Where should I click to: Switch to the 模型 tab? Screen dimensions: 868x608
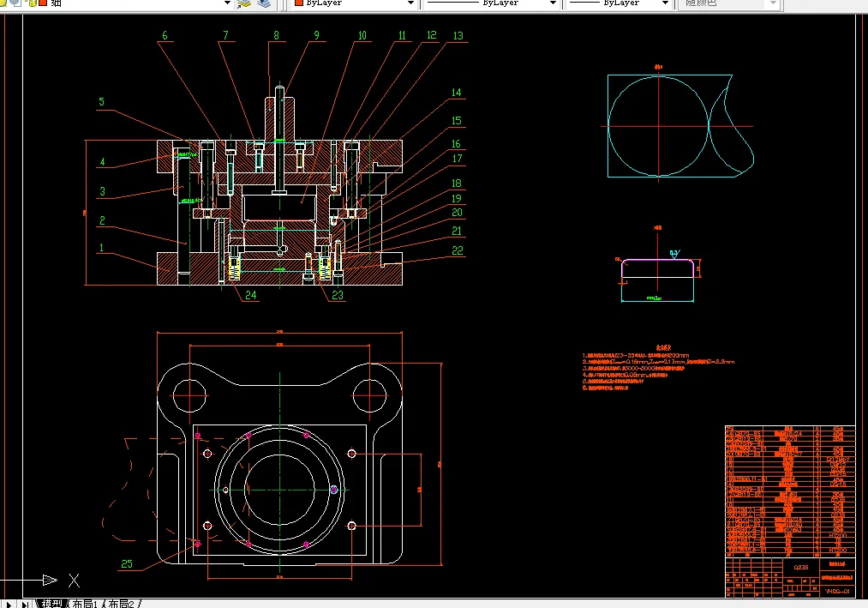coord(51,604)
